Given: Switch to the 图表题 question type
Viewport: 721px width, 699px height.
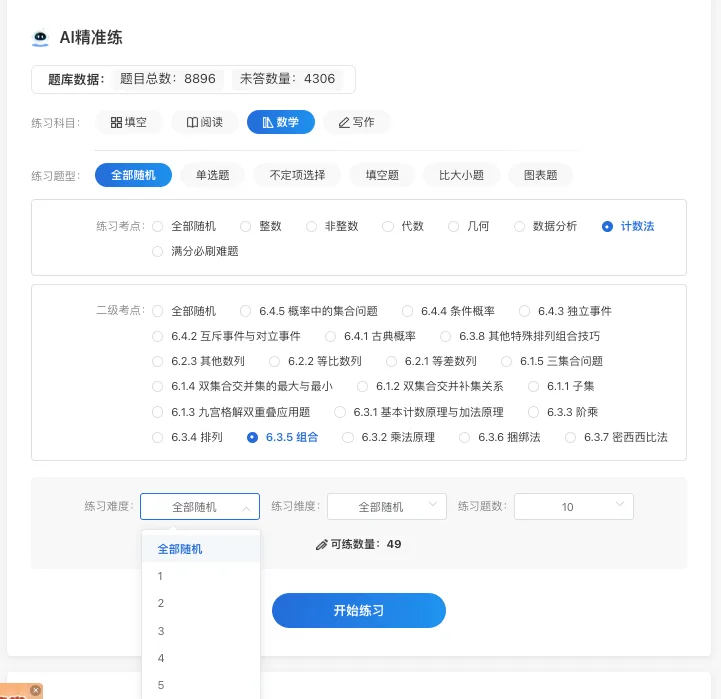Looking at the screenshot, I should click(x=540, y=175).
